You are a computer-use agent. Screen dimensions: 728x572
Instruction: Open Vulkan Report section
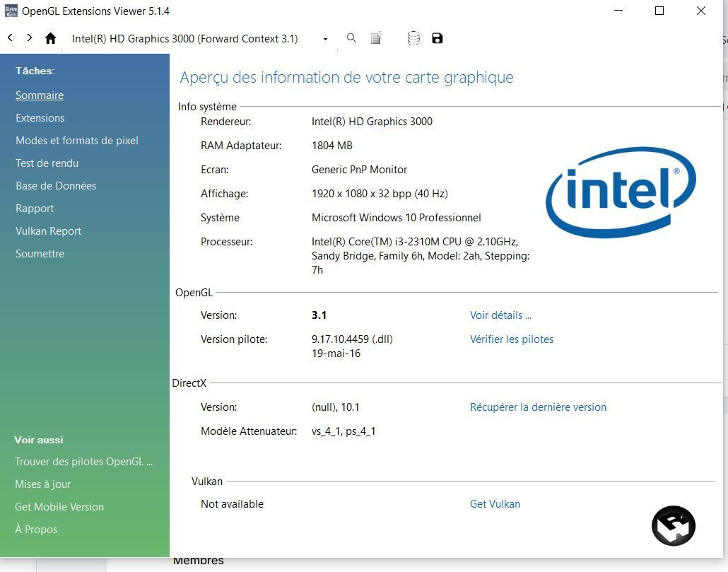tap(48, 231)
